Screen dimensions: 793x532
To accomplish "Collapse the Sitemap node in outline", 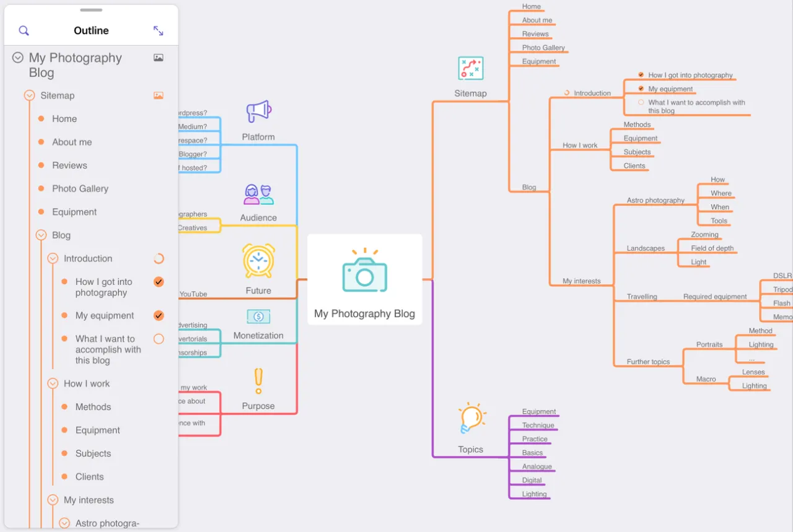I will pyautogui.click(x=29, y=95).
